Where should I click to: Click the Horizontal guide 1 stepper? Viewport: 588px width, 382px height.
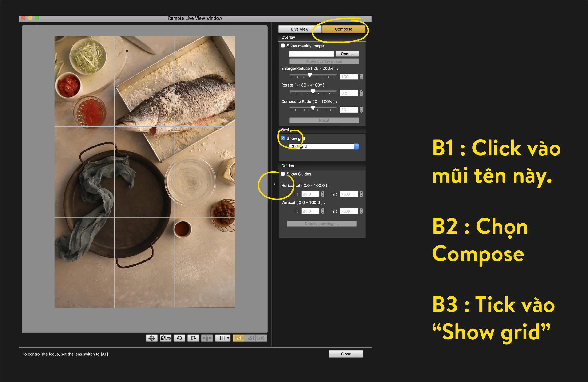click(323, 194)
